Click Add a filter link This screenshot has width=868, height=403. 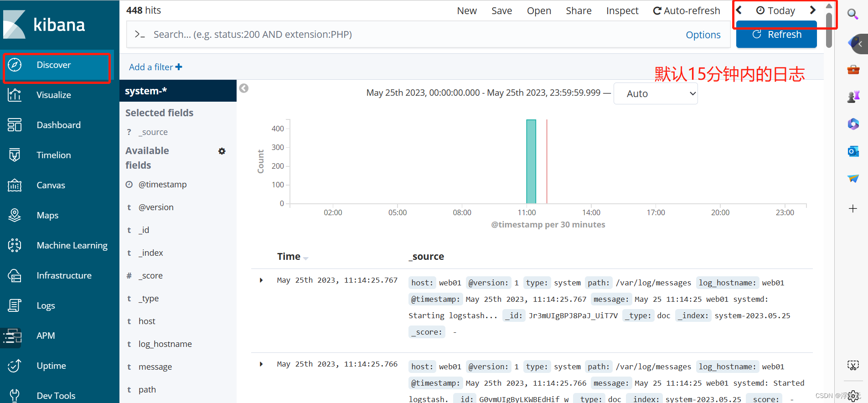(x=155, y=67)
